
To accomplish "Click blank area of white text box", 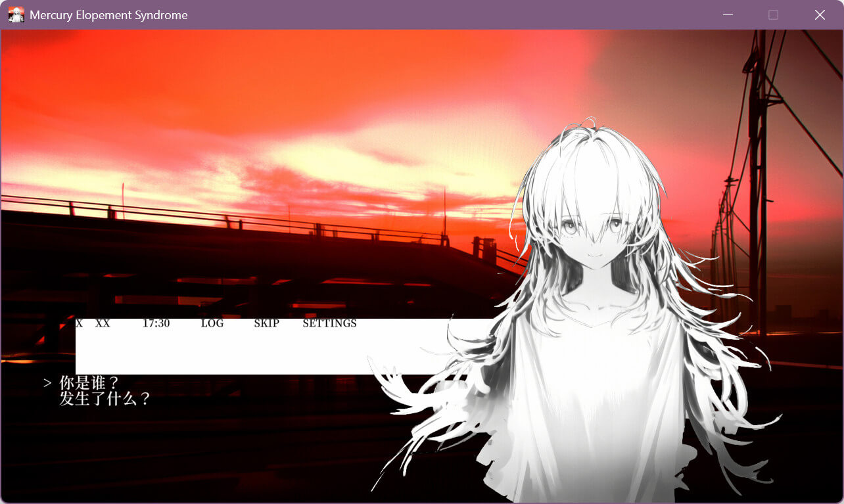I will tap(263, 352).
